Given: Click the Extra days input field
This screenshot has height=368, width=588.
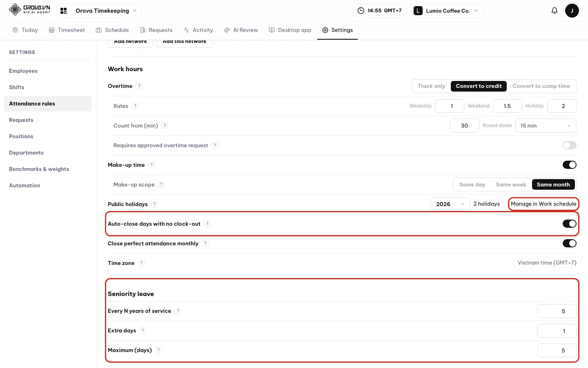Looking at the screenshot, I should click(557, 331).
